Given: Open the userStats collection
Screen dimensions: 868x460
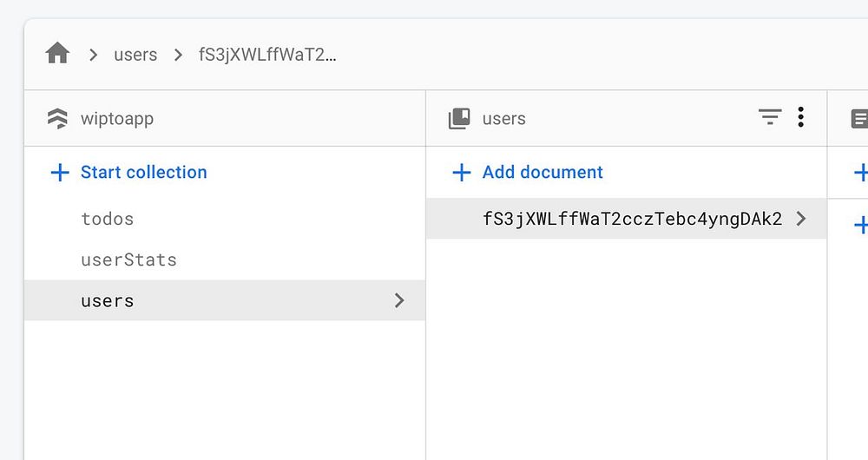Looking at the screenshot, I should point(128,260).
